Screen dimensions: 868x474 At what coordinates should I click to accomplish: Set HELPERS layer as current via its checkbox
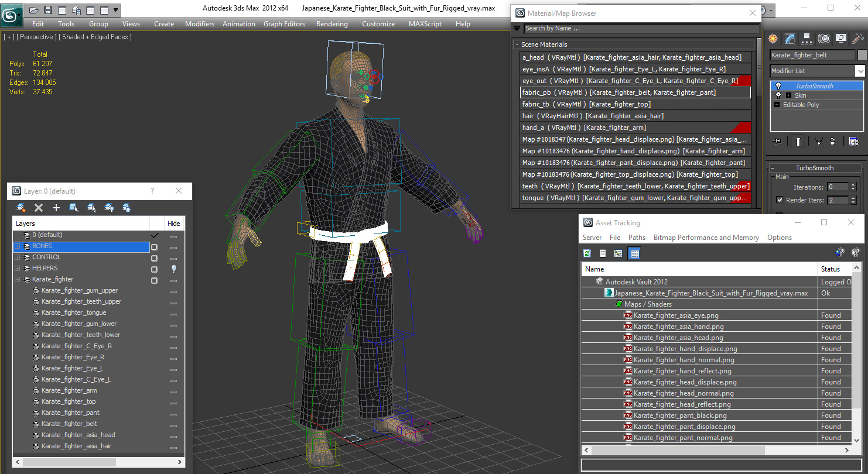click(x=155, y=269)
